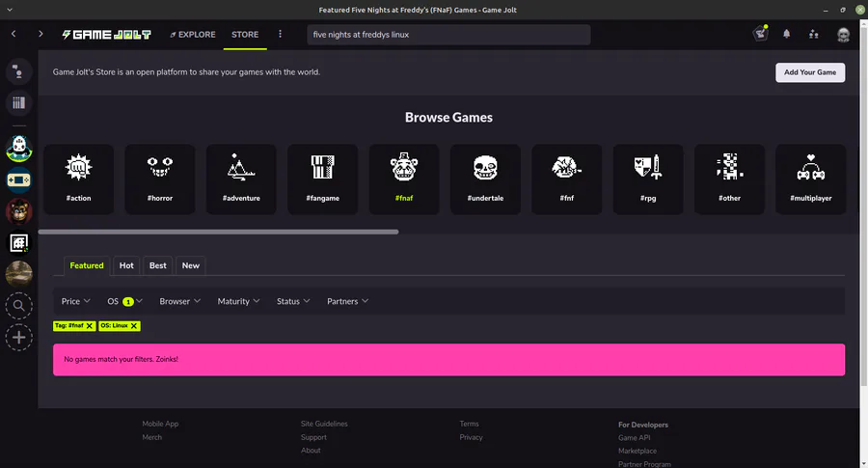The width and height of the screenshot is (868, 468).
Task: Browse the #rpg game tag
Action: [648, 179]
